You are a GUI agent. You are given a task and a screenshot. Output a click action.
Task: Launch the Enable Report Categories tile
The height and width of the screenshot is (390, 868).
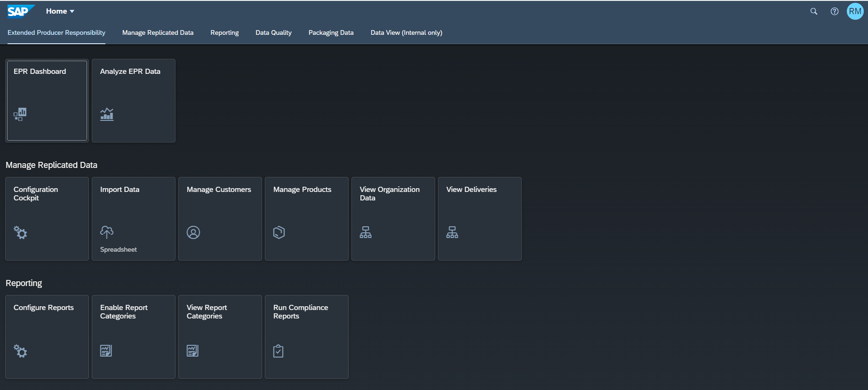tap(133, 337)
